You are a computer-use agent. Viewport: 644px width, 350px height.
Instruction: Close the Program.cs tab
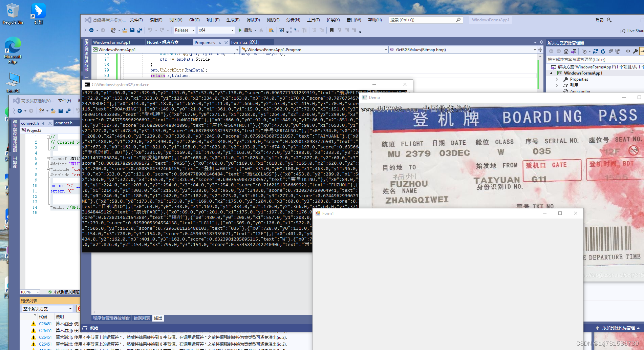pyautogui.click(x=226, y=43)
